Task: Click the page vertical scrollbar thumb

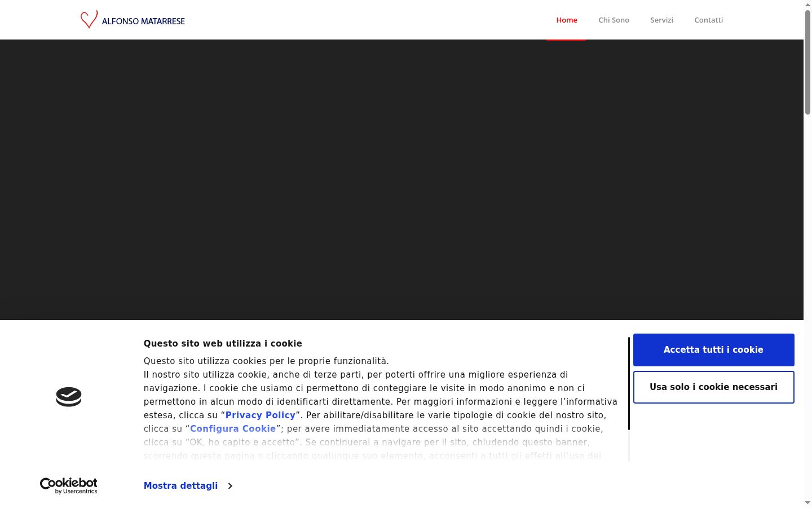Action: 807,62
